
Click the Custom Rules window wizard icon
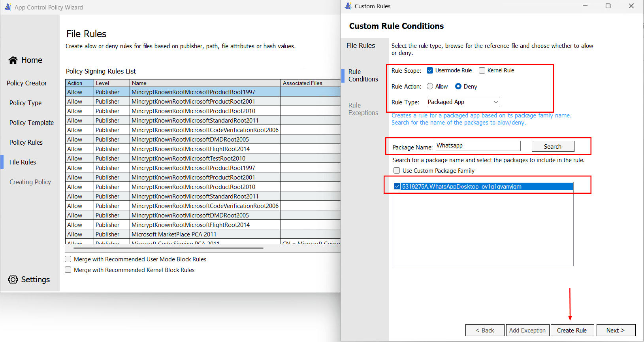pyautogui.click(x=348, y=6)
